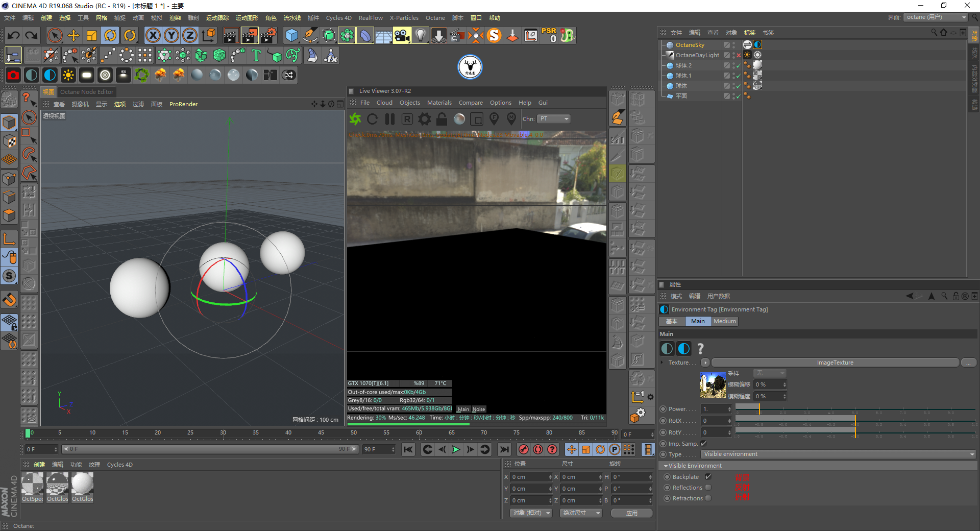
Task: Open the X-Particles menu
Action: (x=404, y=18)
